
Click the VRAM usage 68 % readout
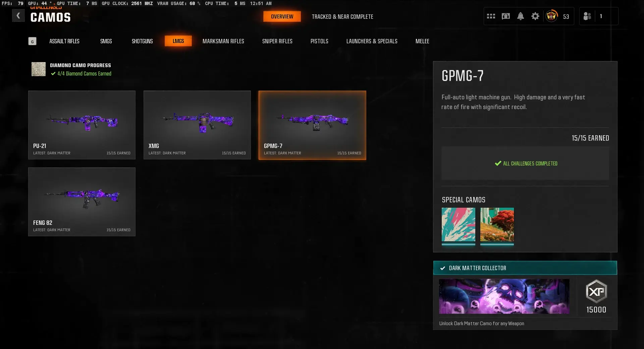point(179,3)
